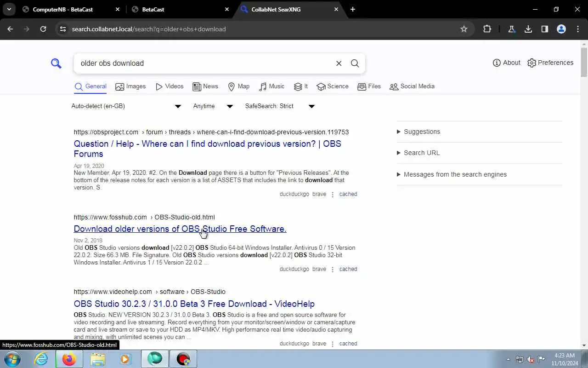The height and width of the screenshot is (368, 588).
Task: Open browser extensions puzzle icon
Action: click(x=487, y=29)
